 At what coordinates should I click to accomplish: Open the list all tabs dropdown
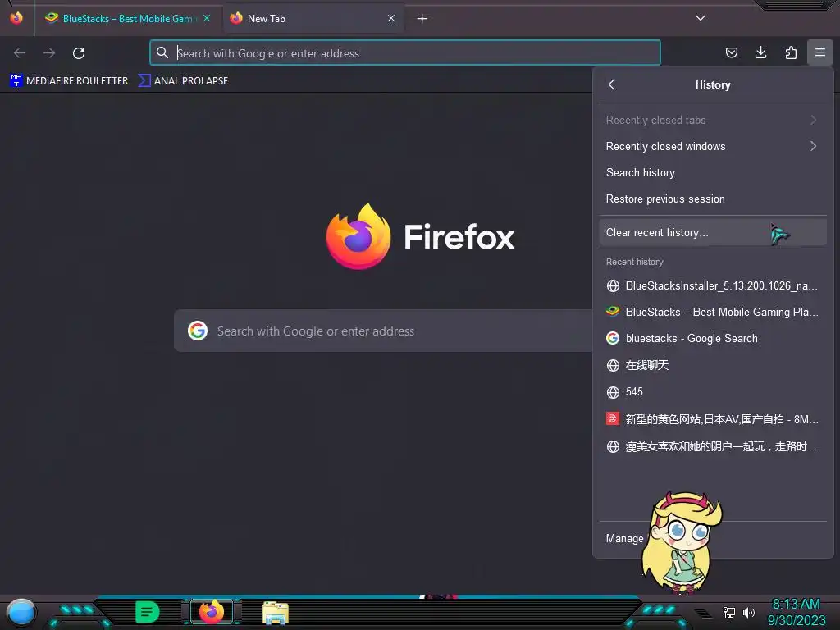pyautogui.click(x=701, y=18)
